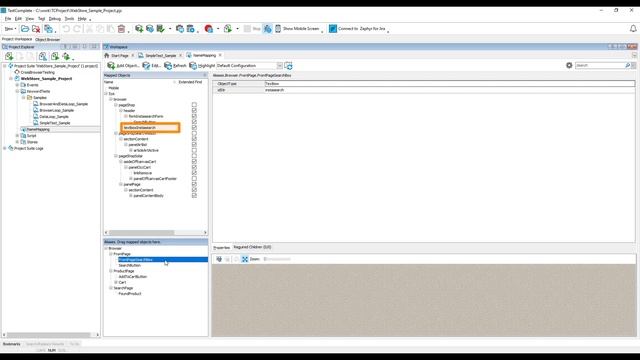Click the first green add icon in Project Explorer
This screenshot has height=360, width=640.
coord(9,56)
